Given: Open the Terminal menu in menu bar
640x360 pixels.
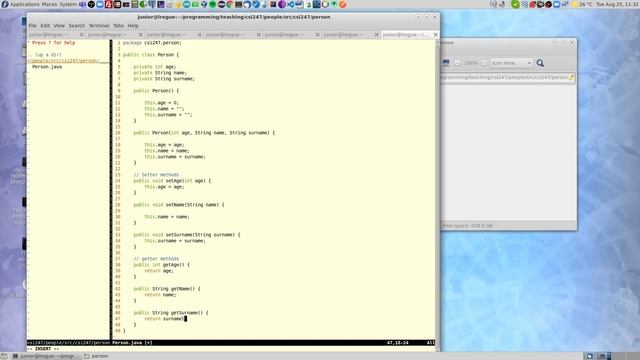Looking at the screenshot, I should (x=99, y=26).
